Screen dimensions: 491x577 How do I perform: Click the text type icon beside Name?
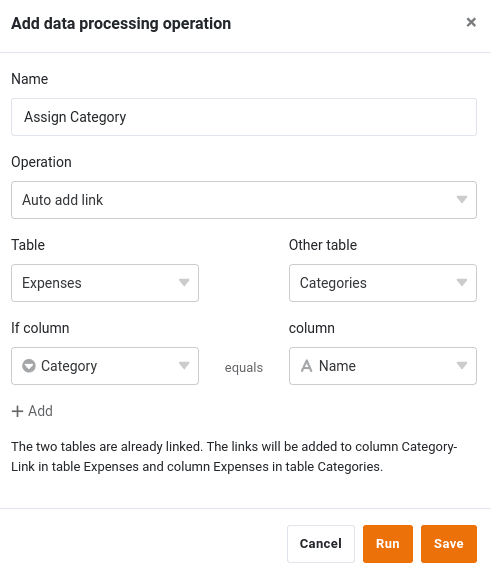coord(307,366)
